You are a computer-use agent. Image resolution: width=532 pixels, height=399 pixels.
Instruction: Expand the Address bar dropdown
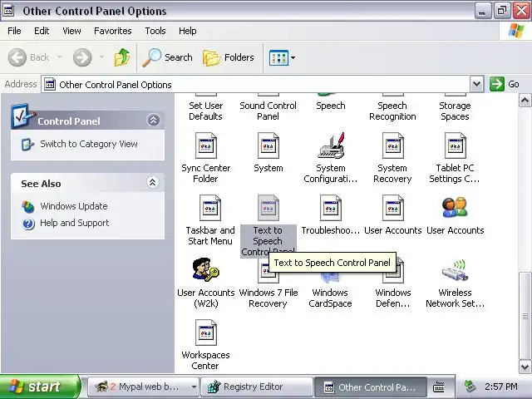tap(476, 84)
